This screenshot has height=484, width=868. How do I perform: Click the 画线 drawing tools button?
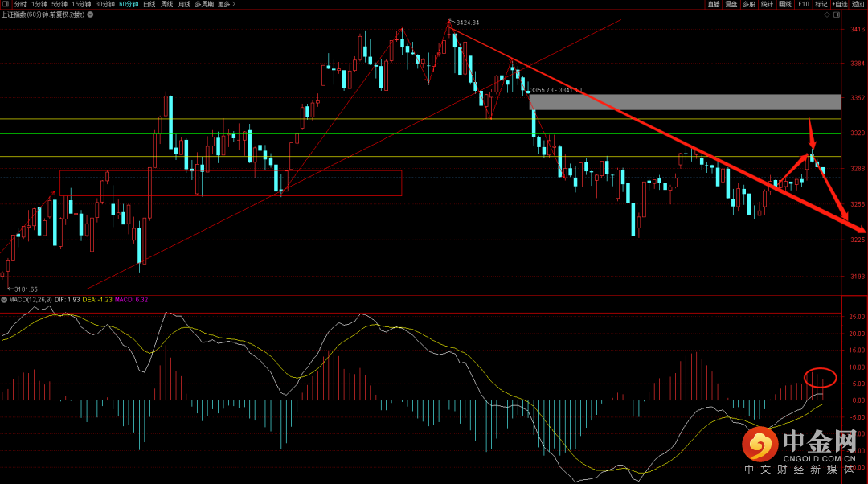coord(784,4)
